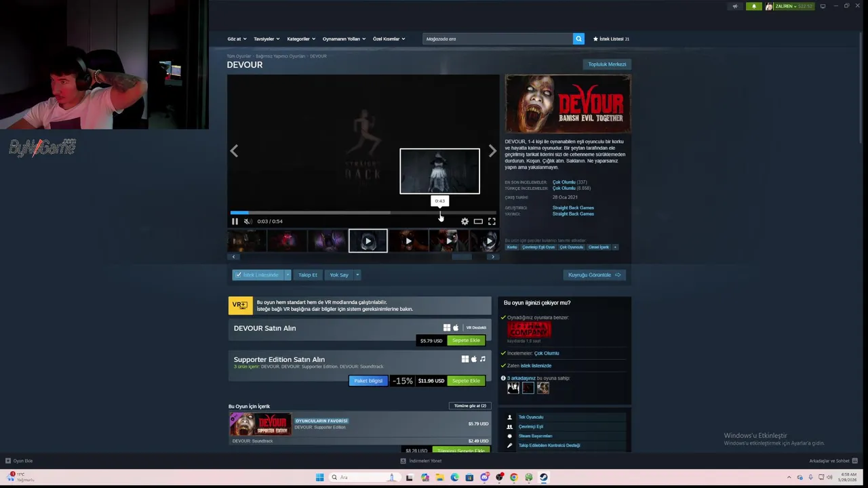The width and height of the screenshot is (868, 488).
Task: Click the store search input field
Action: point(498,39)
